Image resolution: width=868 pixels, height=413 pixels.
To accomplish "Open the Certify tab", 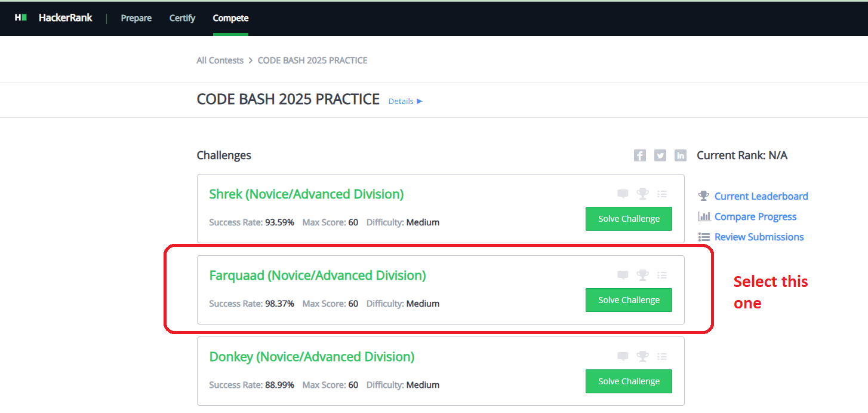I will click(x=182, y=18).
